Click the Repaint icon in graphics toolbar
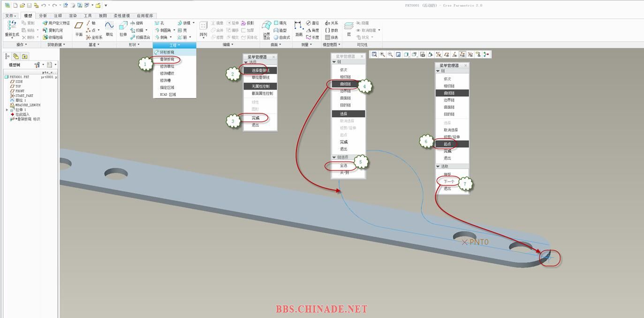This screenshot has height=318, width=644. click(x=398, y=54)
